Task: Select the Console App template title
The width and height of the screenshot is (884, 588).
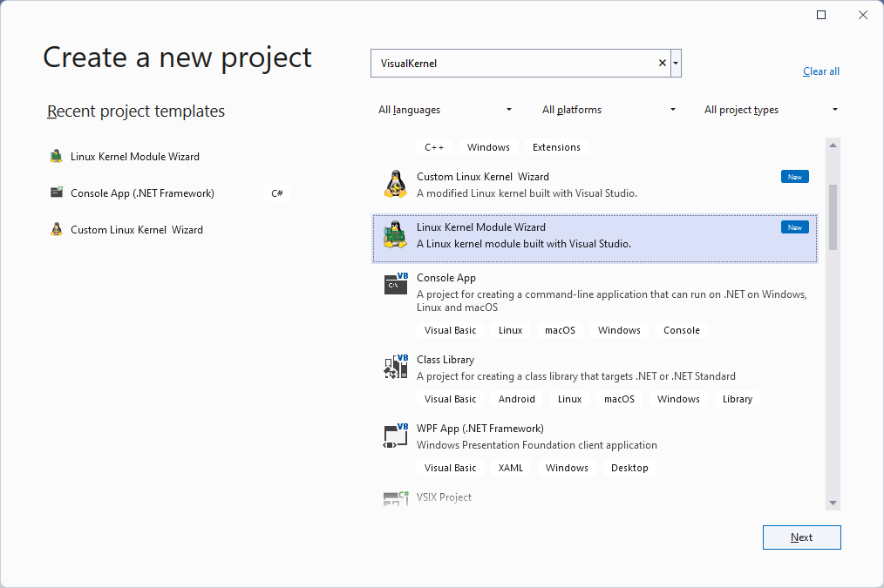Action: pyautogui.click(x=446, y=278)
